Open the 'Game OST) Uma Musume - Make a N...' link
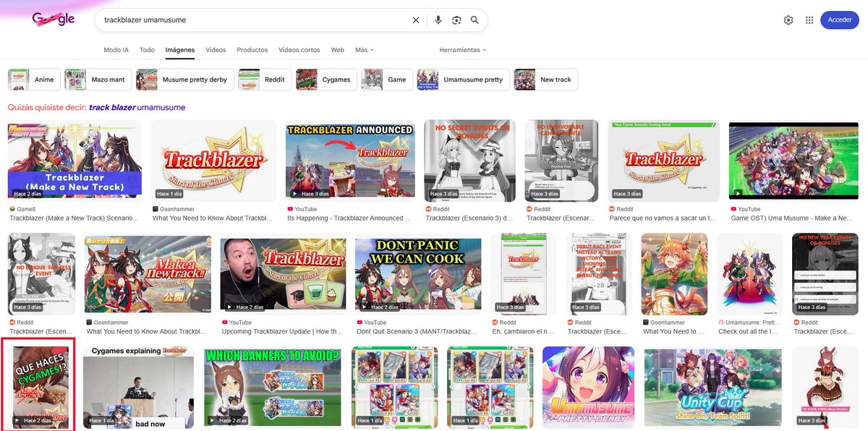 [x=792, y=218]
